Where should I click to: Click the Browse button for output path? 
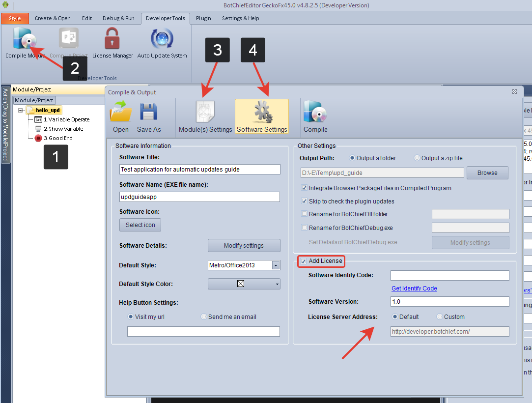tap(487, 173)
